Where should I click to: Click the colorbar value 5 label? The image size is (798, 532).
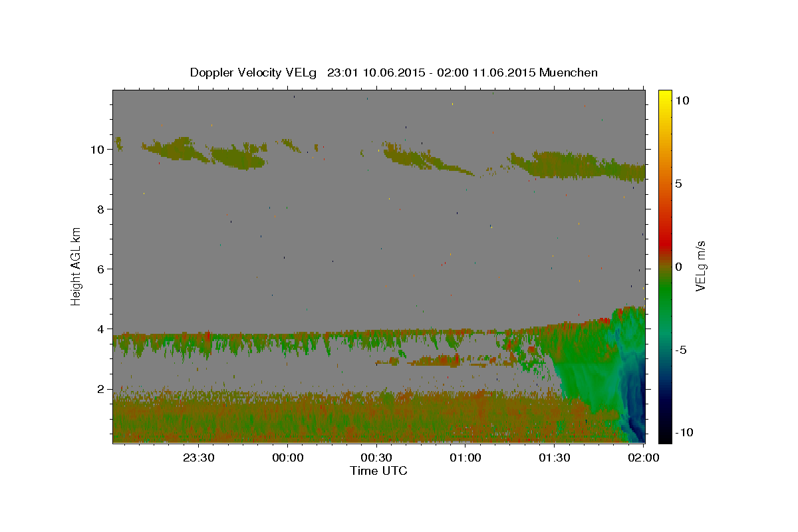point(678,184)
